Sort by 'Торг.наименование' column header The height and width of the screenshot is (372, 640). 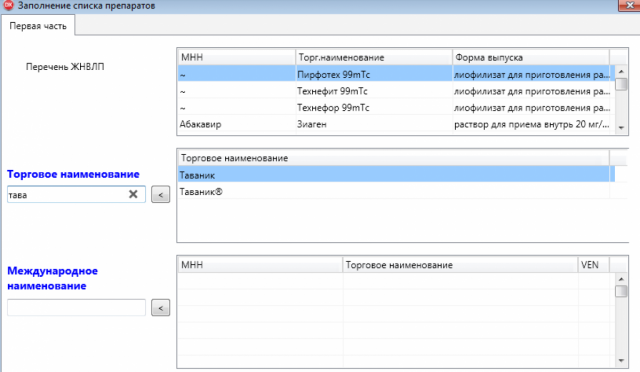click(x=373, y=57)
